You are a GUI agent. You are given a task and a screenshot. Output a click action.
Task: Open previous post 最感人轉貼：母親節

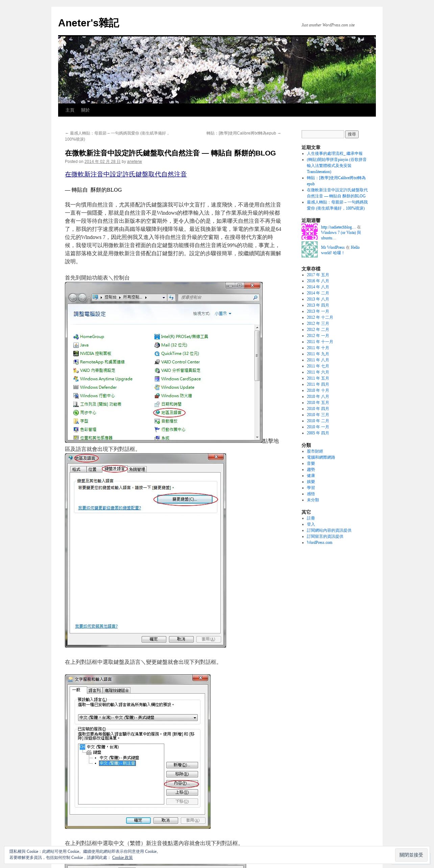(x=117, y=136)
